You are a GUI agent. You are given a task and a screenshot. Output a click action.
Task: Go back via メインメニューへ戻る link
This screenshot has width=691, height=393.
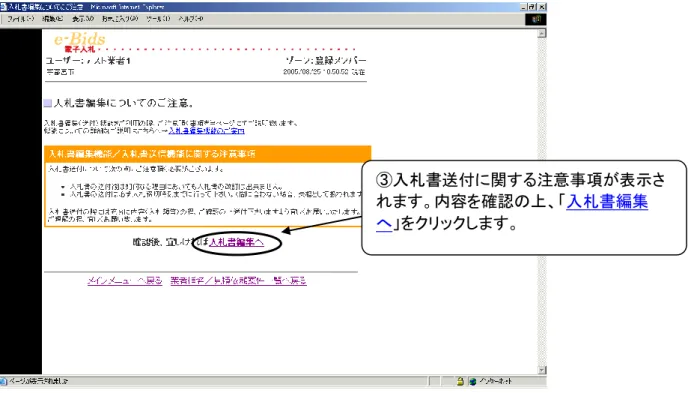point(125,281)
